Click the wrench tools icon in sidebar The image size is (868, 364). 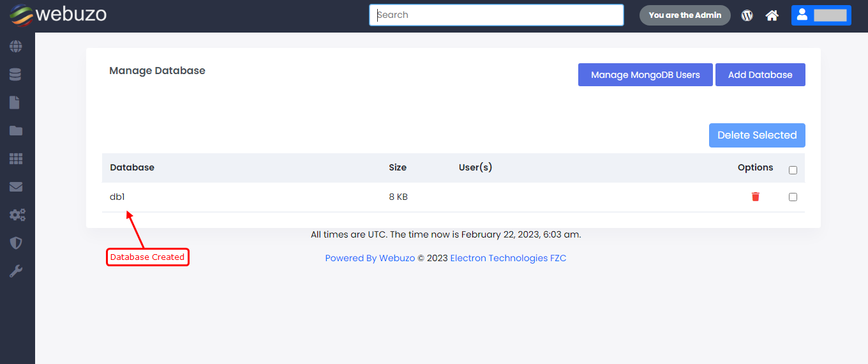point(16,271)
